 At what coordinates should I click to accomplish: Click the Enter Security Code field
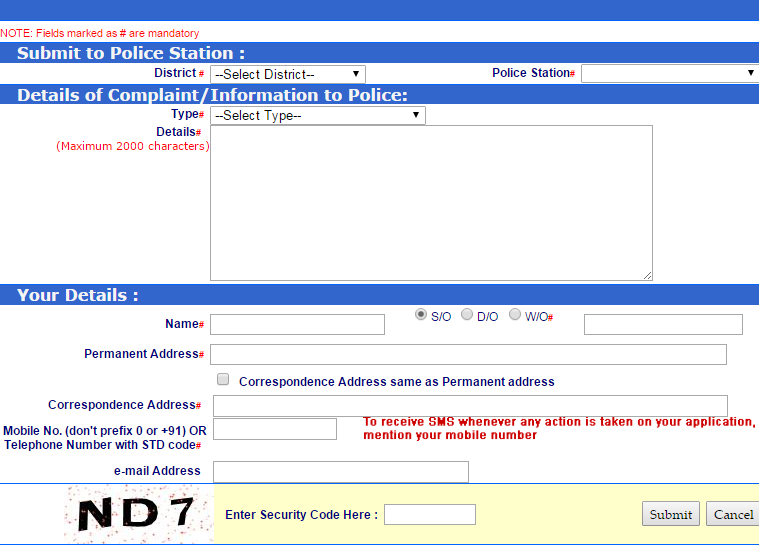tap(429, 514)
